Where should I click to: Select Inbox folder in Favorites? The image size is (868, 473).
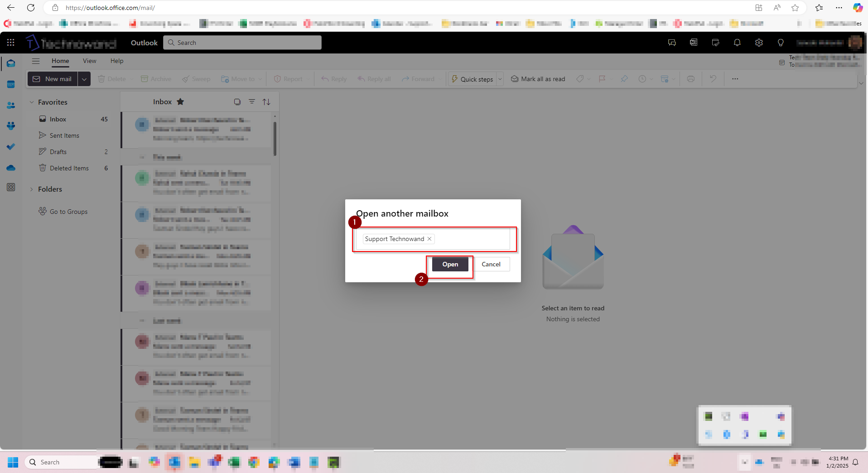(73, 119)
